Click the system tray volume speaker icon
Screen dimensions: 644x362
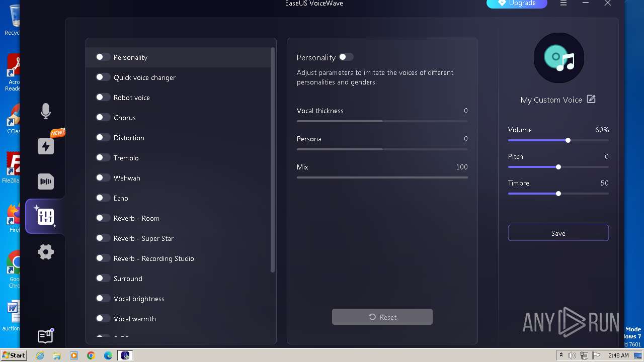572,355
